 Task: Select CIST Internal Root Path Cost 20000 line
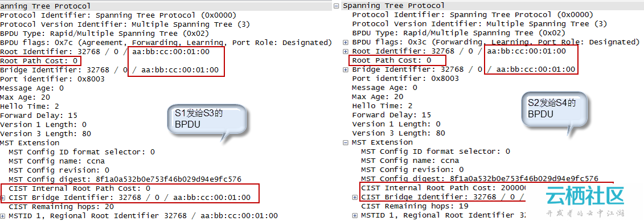point(443,188)
